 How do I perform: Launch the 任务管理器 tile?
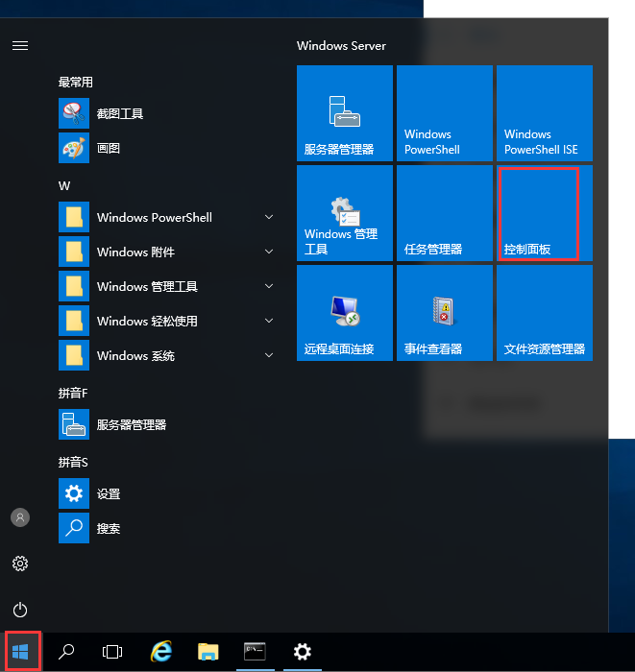point(445,213)
